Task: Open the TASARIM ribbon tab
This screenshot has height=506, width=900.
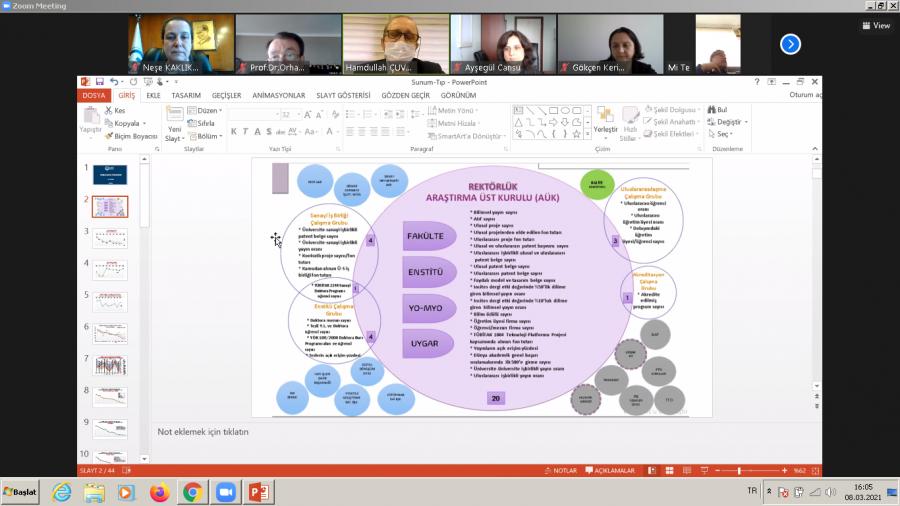Action: click(185, 95)
